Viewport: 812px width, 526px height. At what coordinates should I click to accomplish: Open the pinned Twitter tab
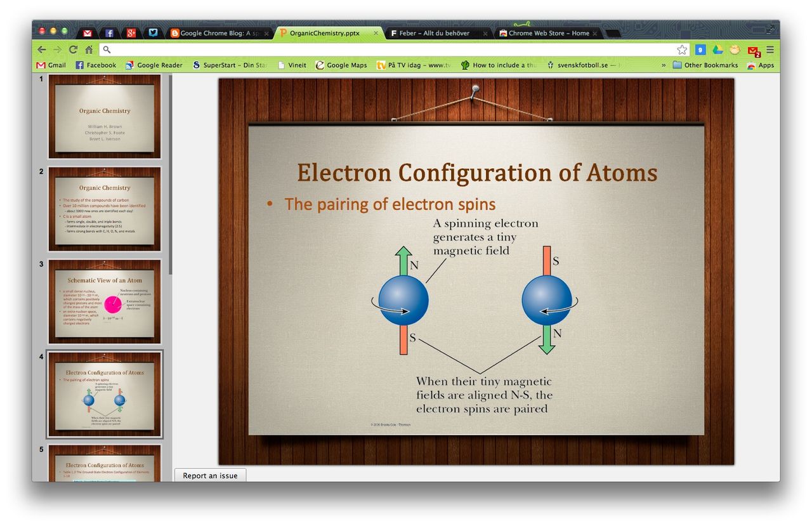click(153, 33)
